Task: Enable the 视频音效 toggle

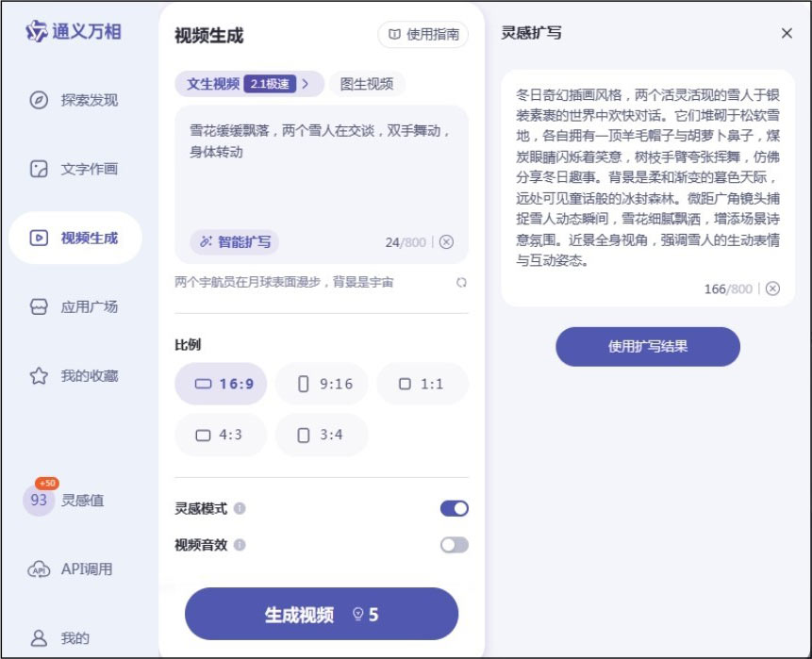Action: coord(454,545)
